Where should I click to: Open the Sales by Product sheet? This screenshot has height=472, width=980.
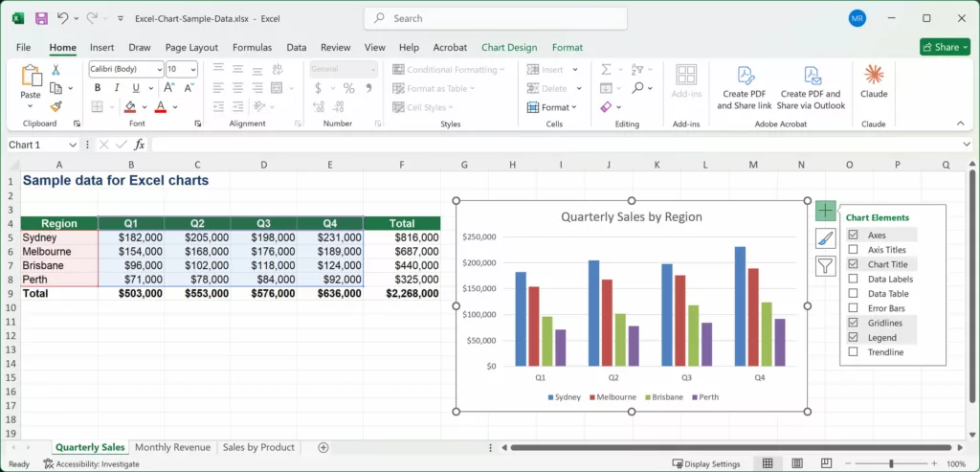pyautogui.click(x=258, y=448)
